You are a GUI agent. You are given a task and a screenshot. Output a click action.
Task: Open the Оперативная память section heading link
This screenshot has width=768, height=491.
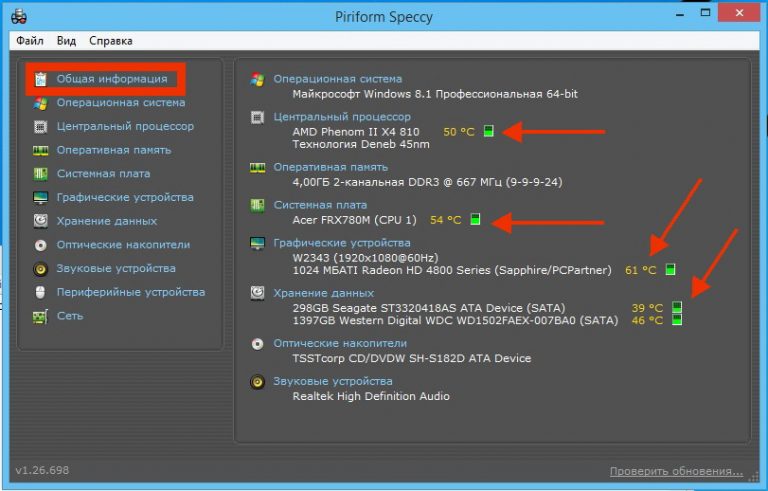click(x=331, y=168)
